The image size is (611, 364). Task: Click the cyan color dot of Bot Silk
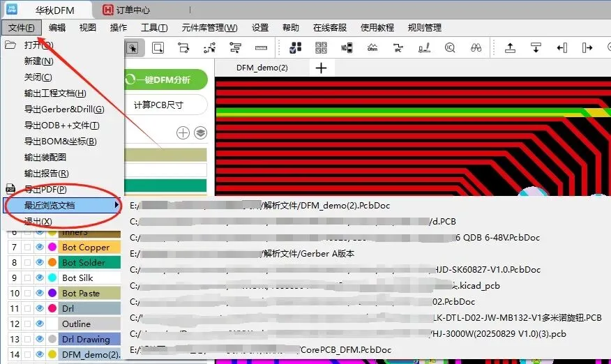[x=52, y=278]
